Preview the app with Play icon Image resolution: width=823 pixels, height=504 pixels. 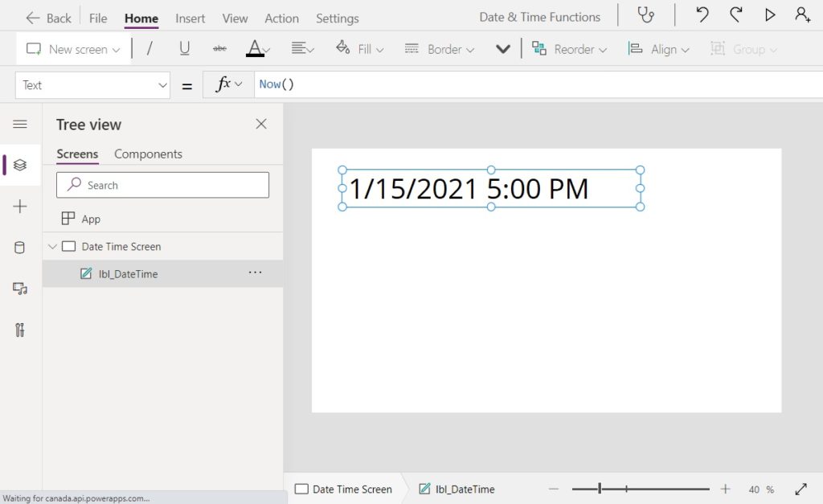point(770,14)
